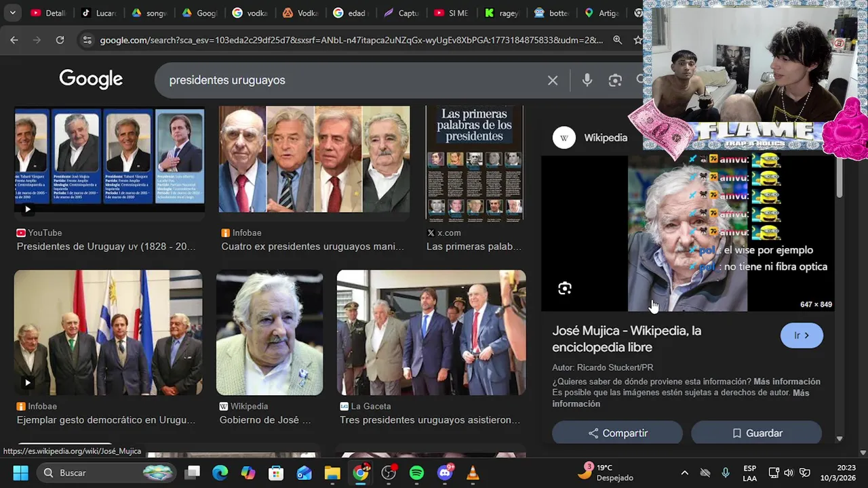Open VLC media player from taskbar
Image resolution: width=868 pixels, height=488 pixels.
(473, 472)
